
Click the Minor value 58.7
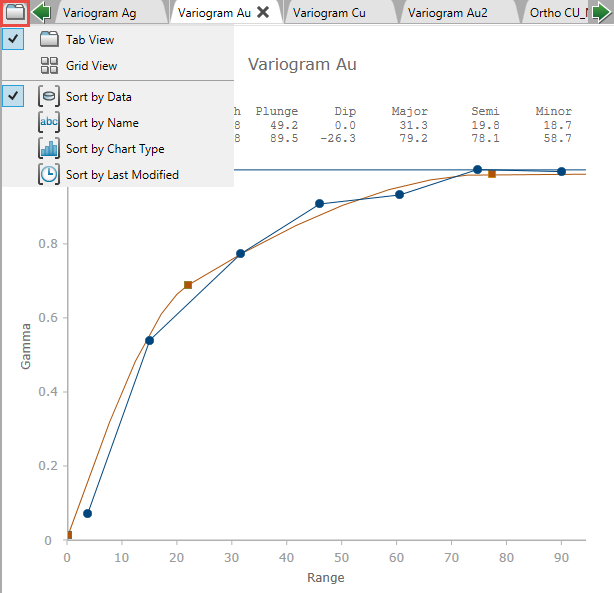coord(557,138)
